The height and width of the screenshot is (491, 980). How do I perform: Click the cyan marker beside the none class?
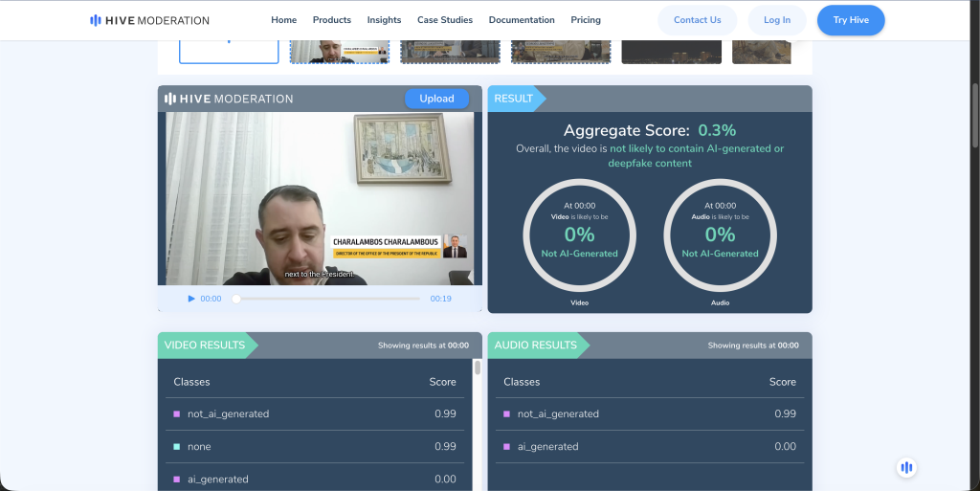point(176,447)
